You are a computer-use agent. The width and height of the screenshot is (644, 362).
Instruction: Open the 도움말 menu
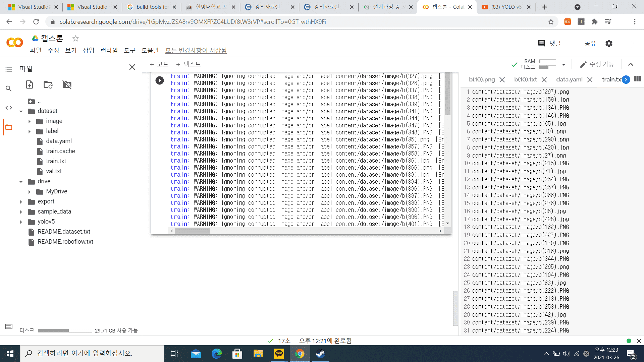pyautogui.click(x=150, y=50)
